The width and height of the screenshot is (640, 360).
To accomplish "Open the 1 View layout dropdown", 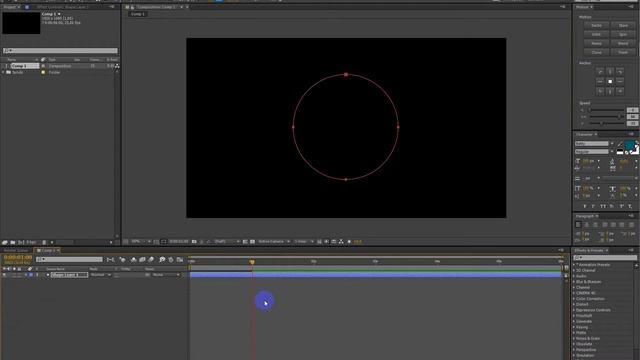I will pos(304,242).
